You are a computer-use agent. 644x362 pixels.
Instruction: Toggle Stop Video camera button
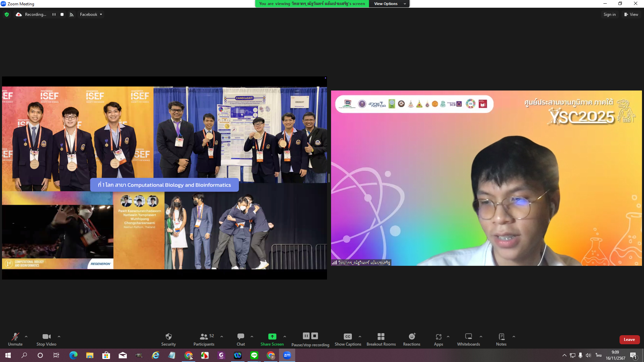pos(46,337)
